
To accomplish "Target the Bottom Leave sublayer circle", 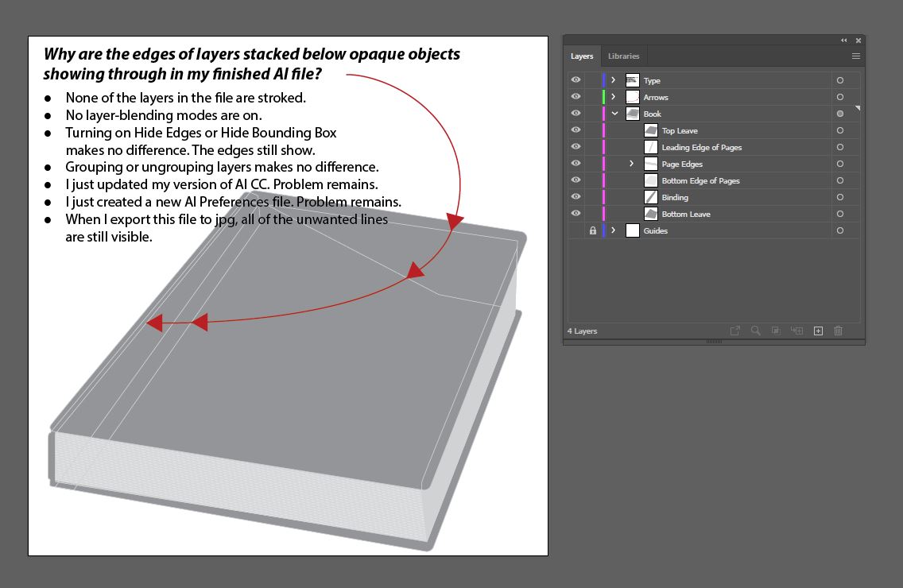I will (x=839, y=214).
